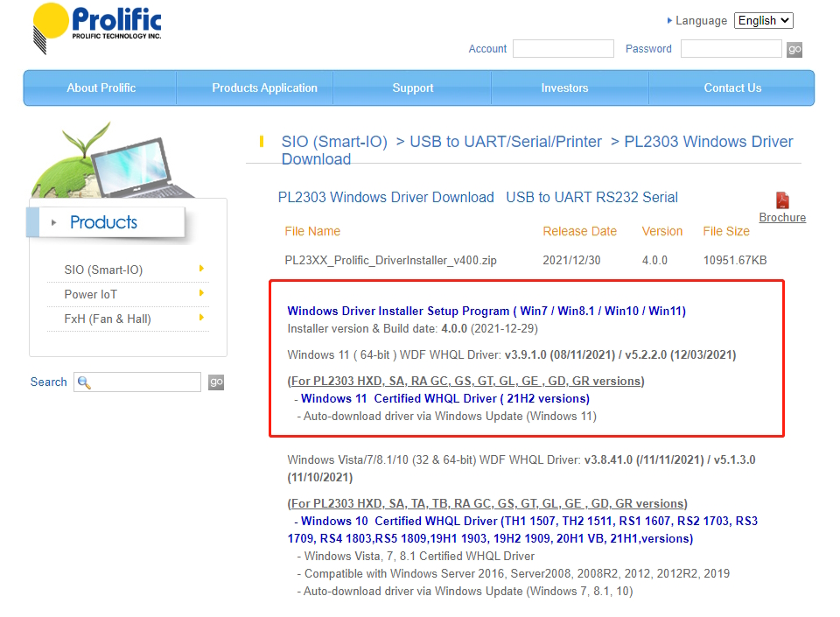The image size is (840, 617).
Task: Go to the Investors menu
Action: tap(564, 88)
